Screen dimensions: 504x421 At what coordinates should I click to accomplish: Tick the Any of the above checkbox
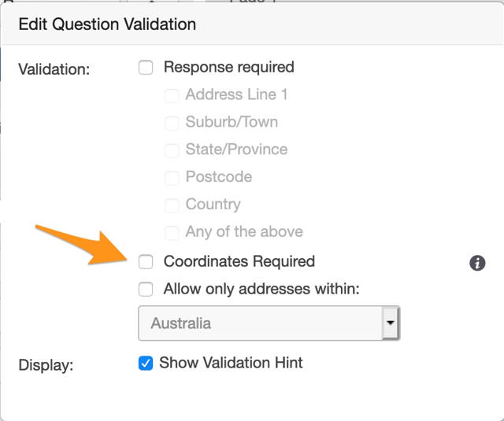171,233
